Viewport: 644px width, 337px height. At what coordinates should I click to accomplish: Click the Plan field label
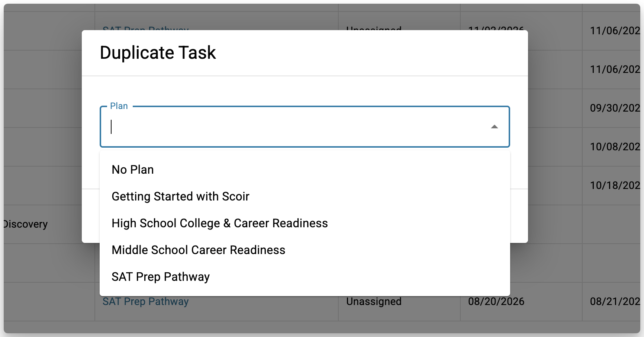(x=119, y=106)
